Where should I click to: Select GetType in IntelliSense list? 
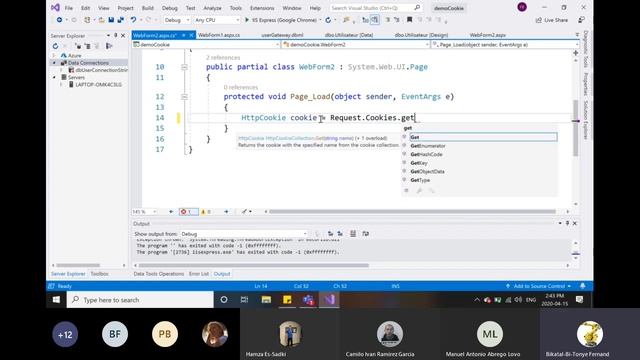click(420, 180)
